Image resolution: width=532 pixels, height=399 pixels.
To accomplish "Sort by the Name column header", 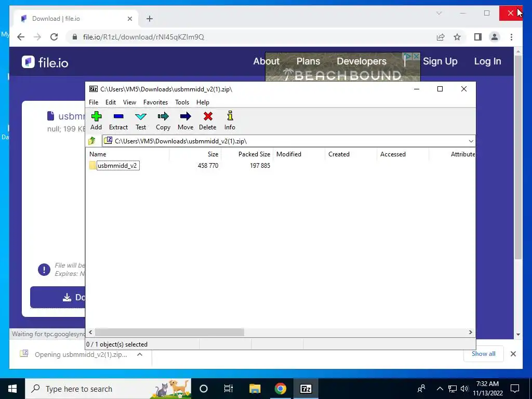I will pyautogui.click(x=127, y=154).
